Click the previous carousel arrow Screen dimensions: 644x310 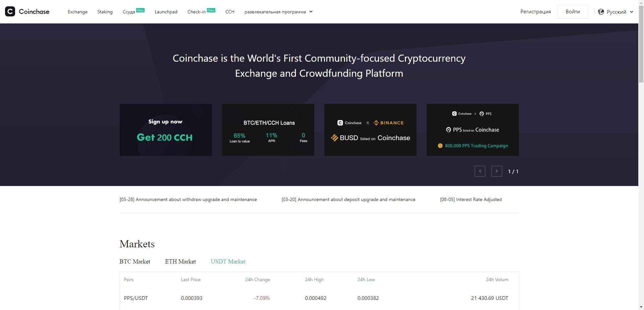tap(480, 171)
